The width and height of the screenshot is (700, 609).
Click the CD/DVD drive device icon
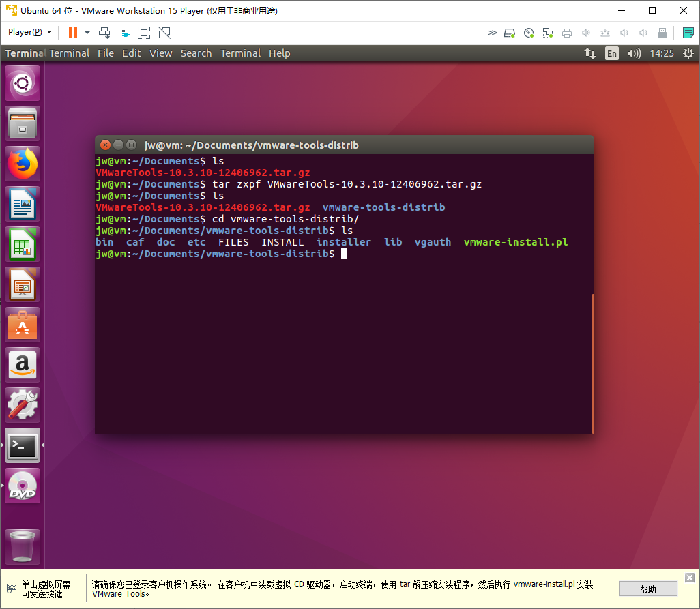tap(529, 33)
